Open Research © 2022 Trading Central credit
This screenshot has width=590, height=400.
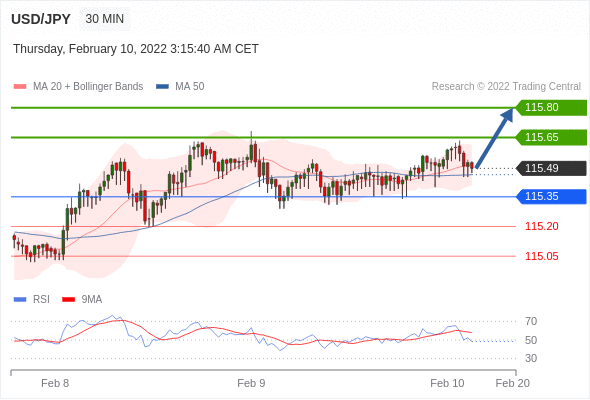pos(506,87)
